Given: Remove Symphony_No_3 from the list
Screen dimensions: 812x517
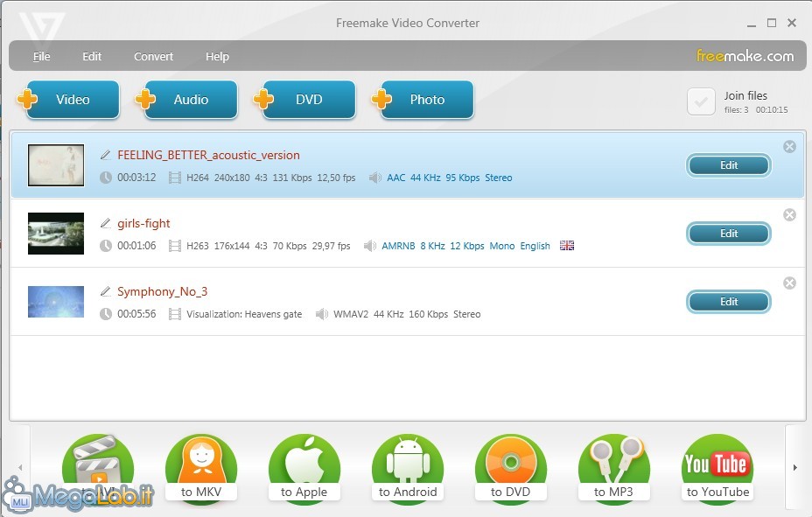Looking at the screenshot, I should tap(789, 283).
